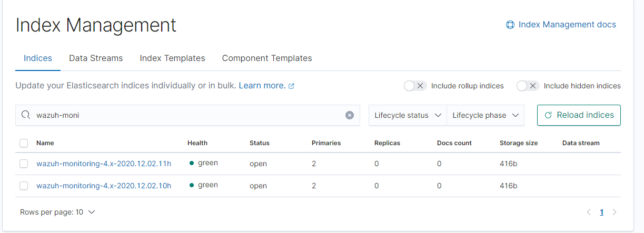This screenshot has height=233, width=644.
Task: Open wazuh-monitoring-4.x-2020.12.02.11h index details
Action: [104, 164]
